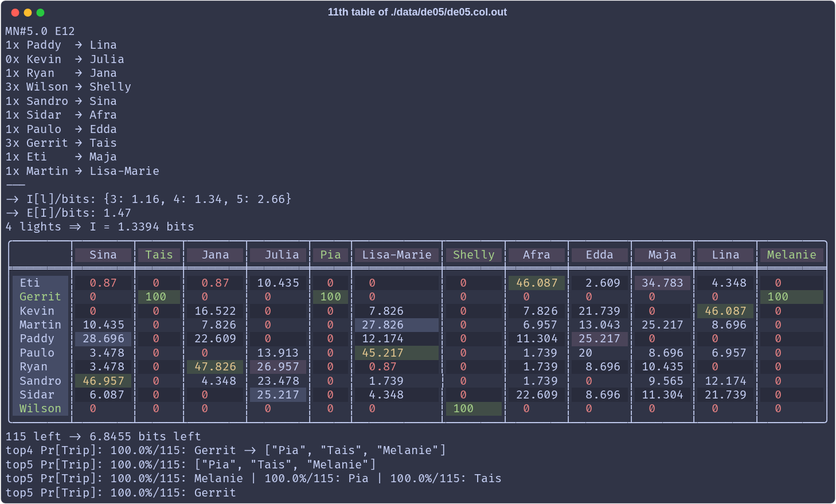Click Martin's 27.826 value under Lisa-Marie
Image resolution: width=836 pixels, height=504 pixels.
pyautogui.click(x=397, y=325)
